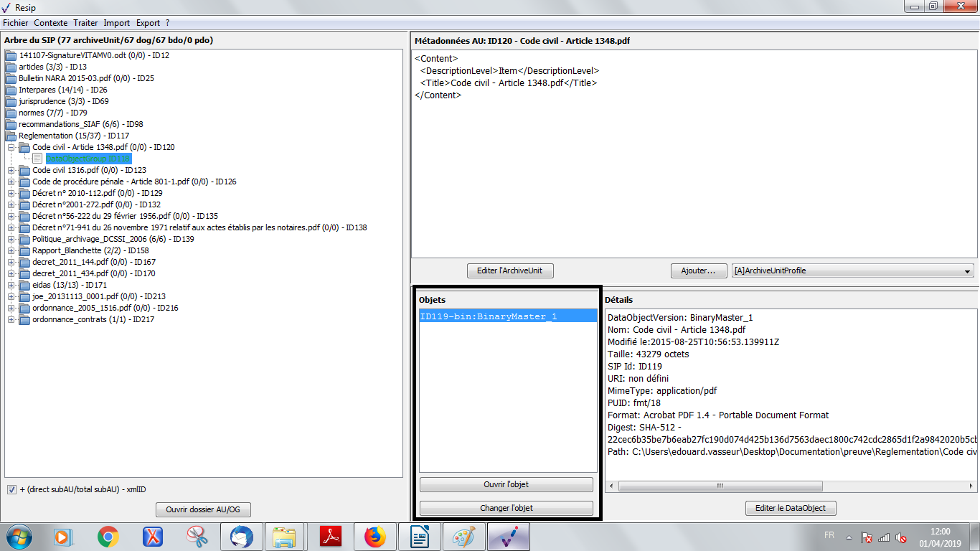Launch Adobe Acrobat Reader from the taskbar
The width and height of the screenshot is (980, 551).
[330, 536]
